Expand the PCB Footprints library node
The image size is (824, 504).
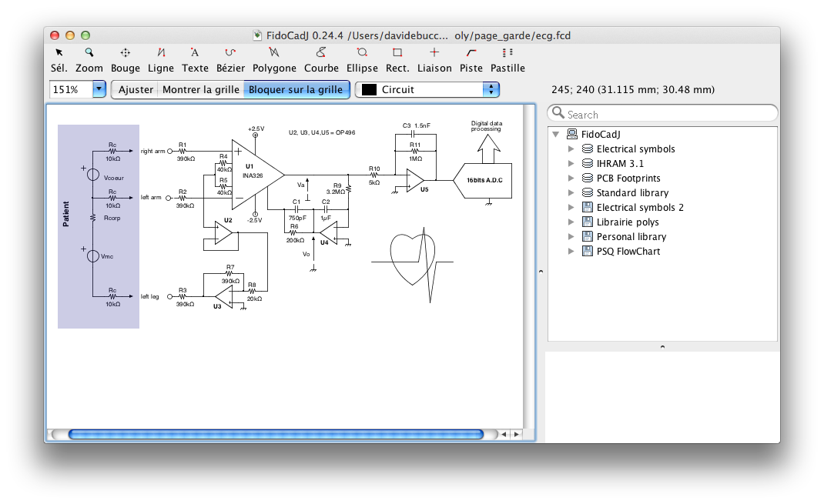pyautogui.click(x=571, y=179)
